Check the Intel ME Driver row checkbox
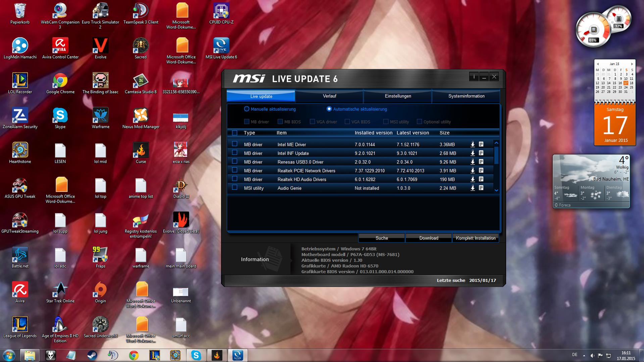The image size is (644, 362). pyautogui.click(x=235, y=144)
